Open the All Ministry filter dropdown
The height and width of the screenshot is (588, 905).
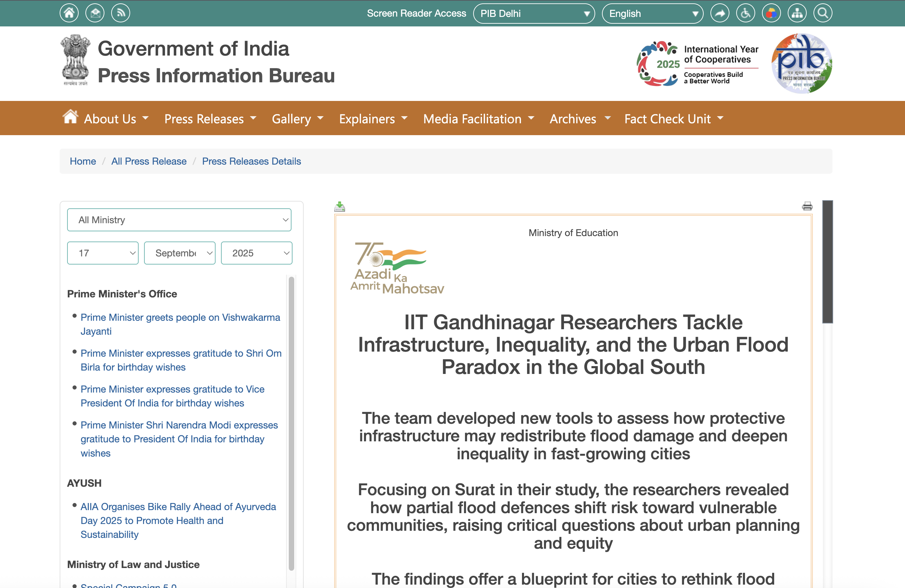click(x=179, y=220)
